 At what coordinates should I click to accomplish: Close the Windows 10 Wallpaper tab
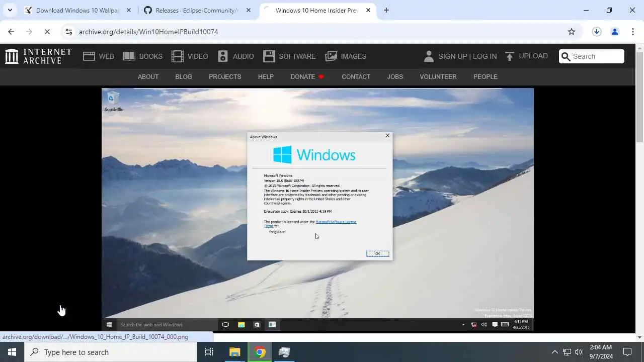[x=129, y=10]
